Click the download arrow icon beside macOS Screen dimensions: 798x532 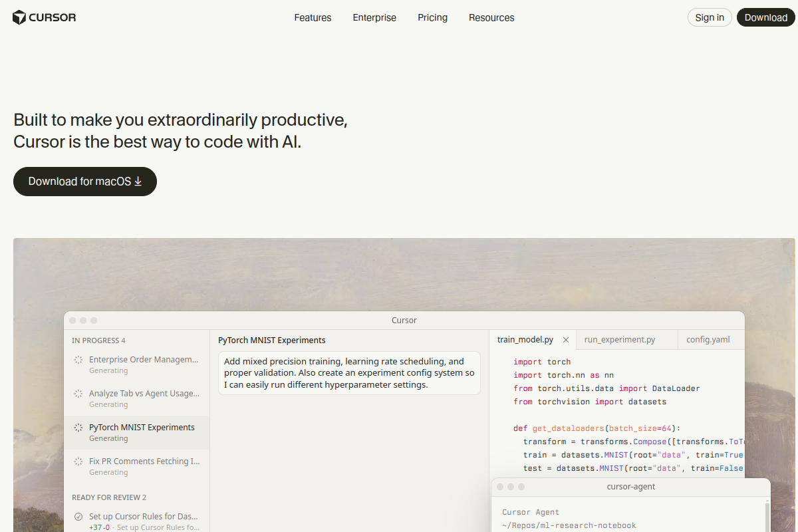[x=138, y=182]
